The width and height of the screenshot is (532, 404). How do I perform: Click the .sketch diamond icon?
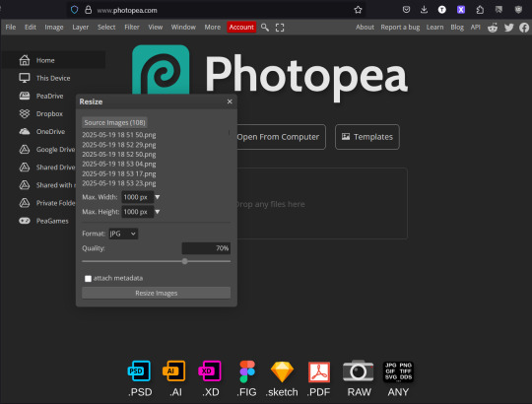282,371
